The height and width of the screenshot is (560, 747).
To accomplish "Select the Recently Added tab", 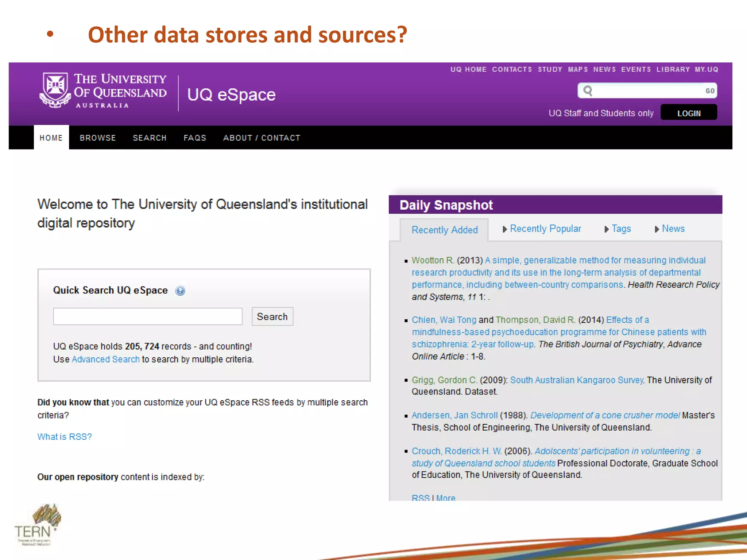I will (444, 230).
